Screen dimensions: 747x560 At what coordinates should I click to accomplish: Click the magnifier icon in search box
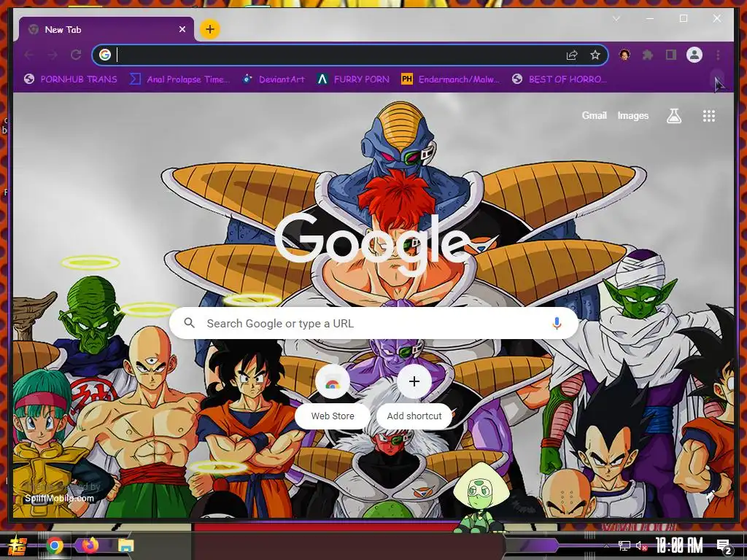click(189, 323)
